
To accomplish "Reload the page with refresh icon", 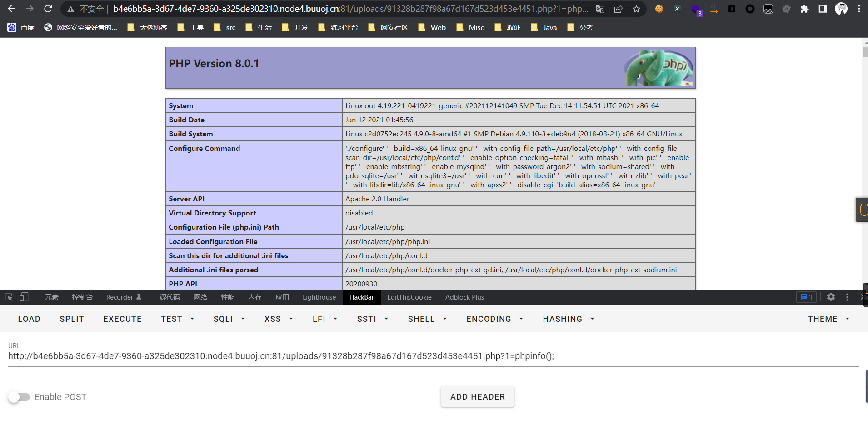I will pos(48,9).
